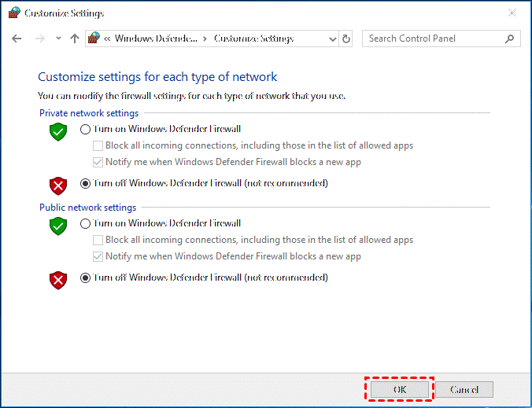Open the recent locations dropdown arrow
532x408 pixels.
pyautogui.click(x=56, y=39)
